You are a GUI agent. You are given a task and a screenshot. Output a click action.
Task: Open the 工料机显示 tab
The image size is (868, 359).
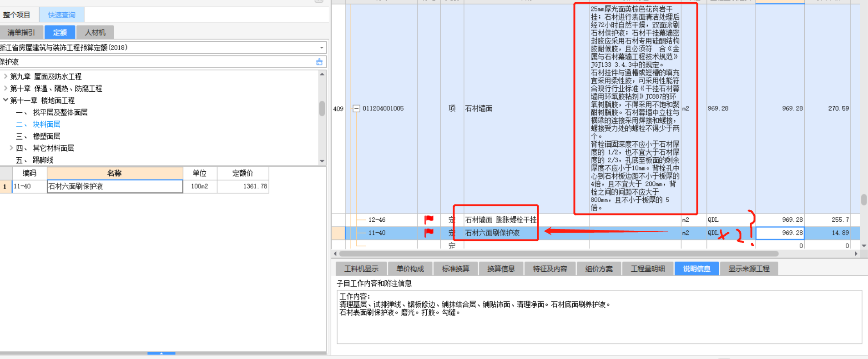click(361, 269)
